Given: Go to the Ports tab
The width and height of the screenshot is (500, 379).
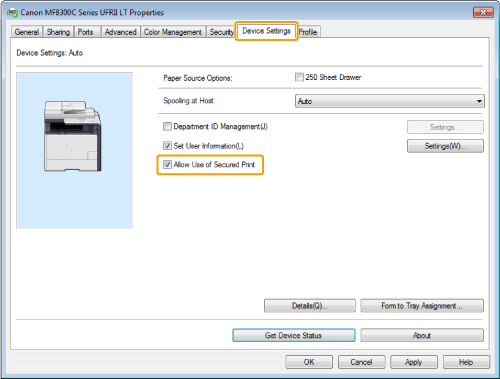Looking at the screenshot, I should click(x=86, y=32).
